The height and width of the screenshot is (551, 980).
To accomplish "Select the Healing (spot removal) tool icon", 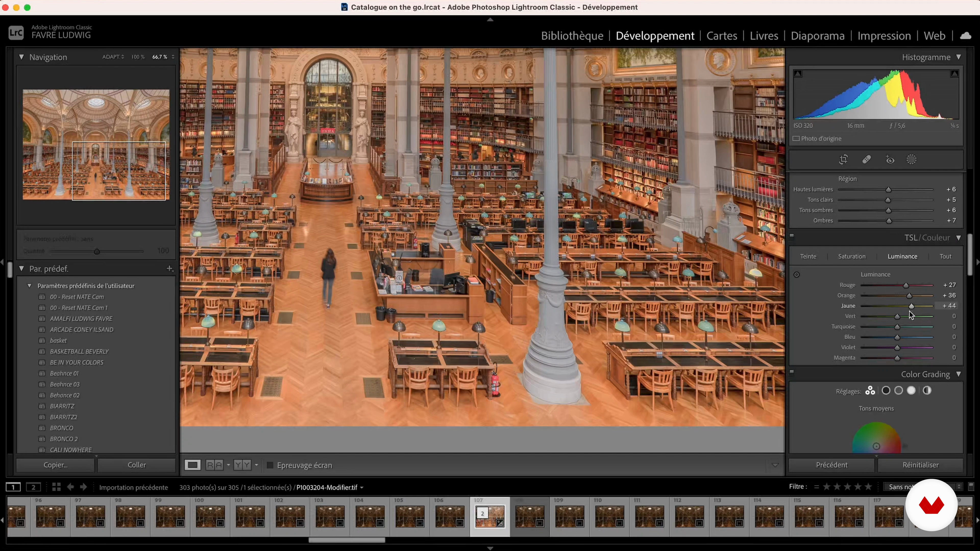I will tap(867, 160).
